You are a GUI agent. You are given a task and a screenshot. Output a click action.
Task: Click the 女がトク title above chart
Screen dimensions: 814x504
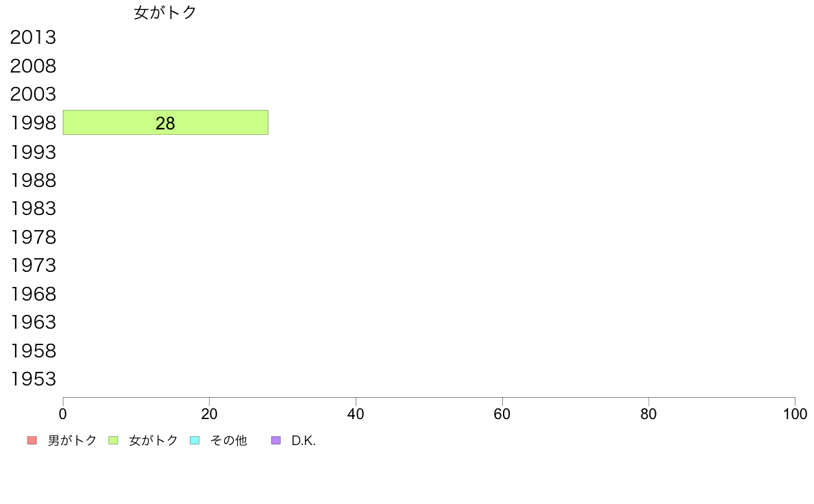[x=165, y=12]
